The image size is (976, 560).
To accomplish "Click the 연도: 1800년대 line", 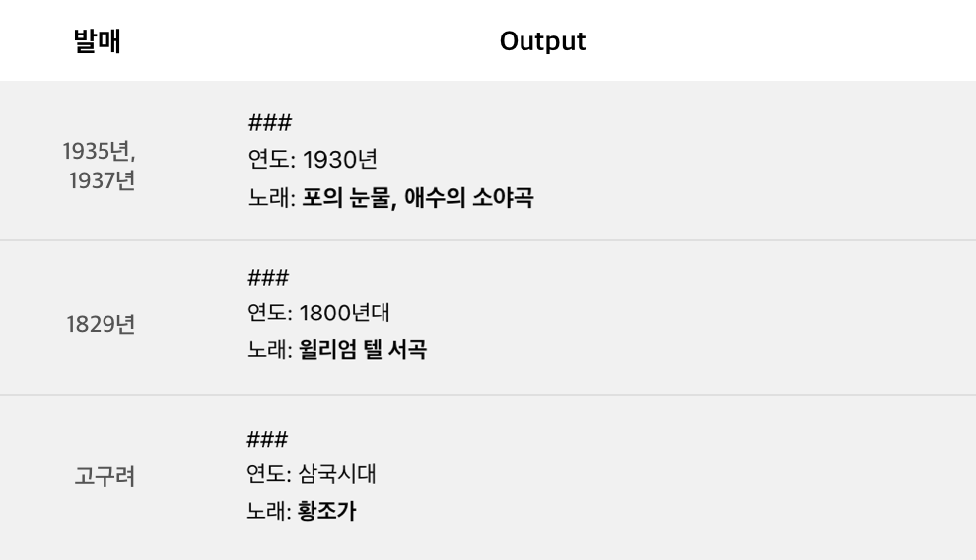I will (x=318, y=313).
